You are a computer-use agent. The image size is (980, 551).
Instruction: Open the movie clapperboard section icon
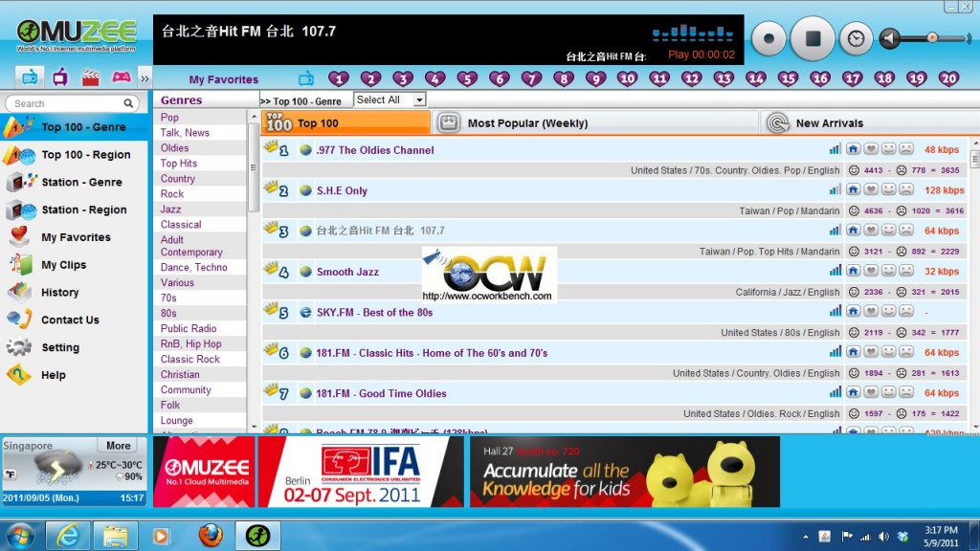(91, 77)
